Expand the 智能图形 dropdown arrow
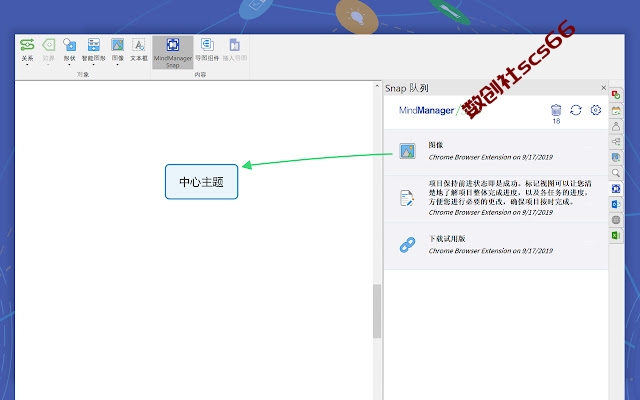The image size is (640, 400). coord(93,65)
